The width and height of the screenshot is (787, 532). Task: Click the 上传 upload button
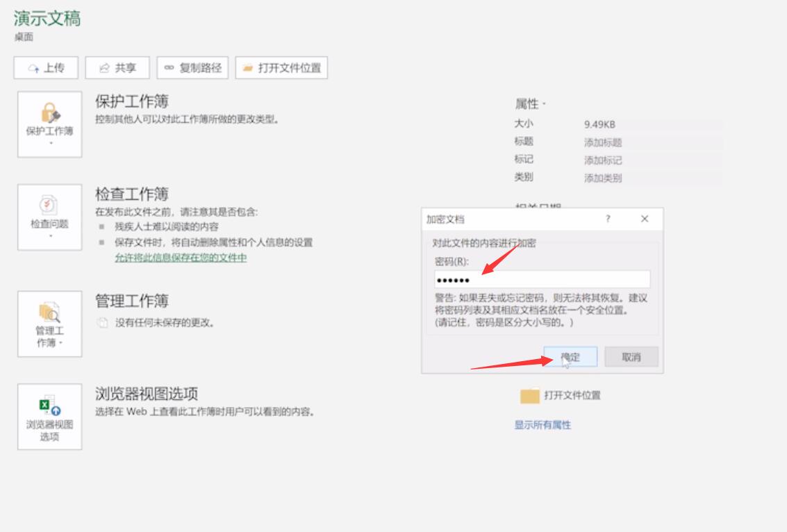click(x=46, y=68)
